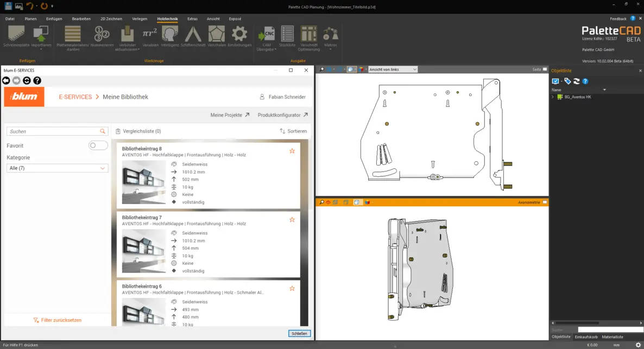
Task: Click the search magnifier in blum search field
Action: (x=103, y=131)
